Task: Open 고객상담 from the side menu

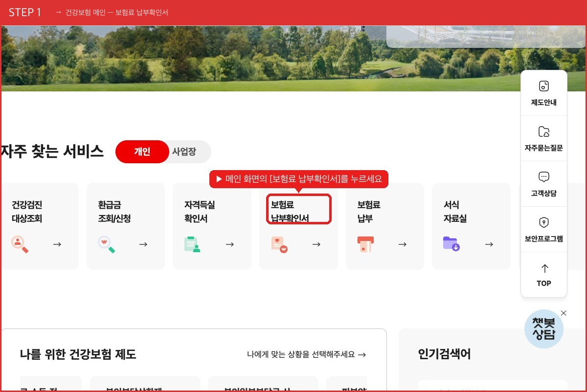Action: [544, 184]
